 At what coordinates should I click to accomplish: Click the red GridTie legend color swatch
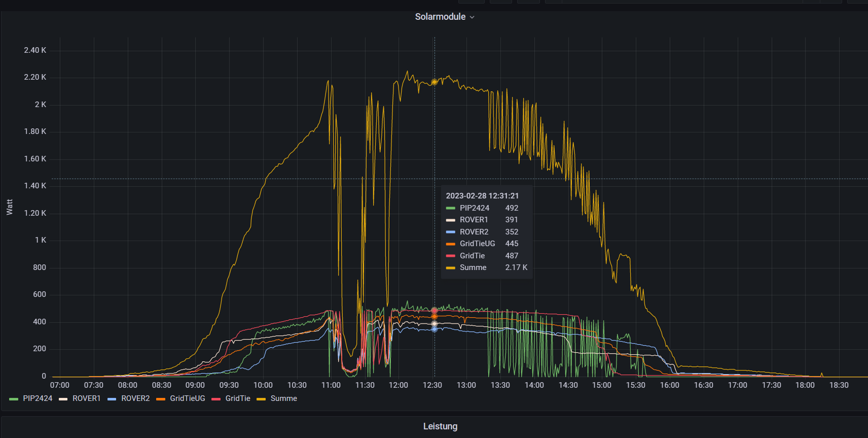pos(216,399)
